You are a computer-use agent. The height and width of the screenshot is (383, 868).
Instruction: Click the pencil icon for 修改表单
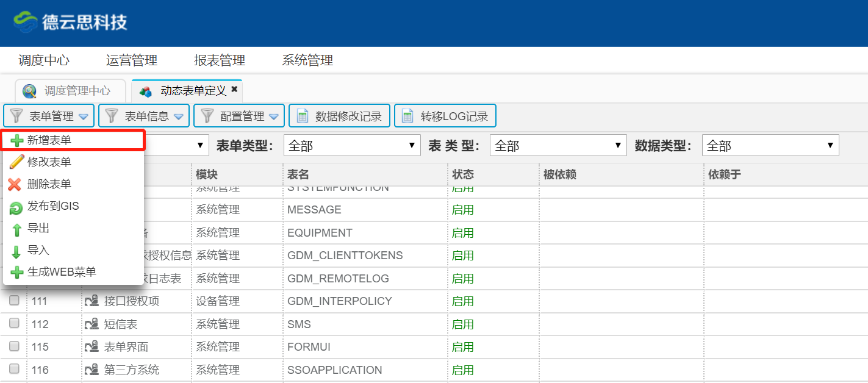[x=16, y=162]
